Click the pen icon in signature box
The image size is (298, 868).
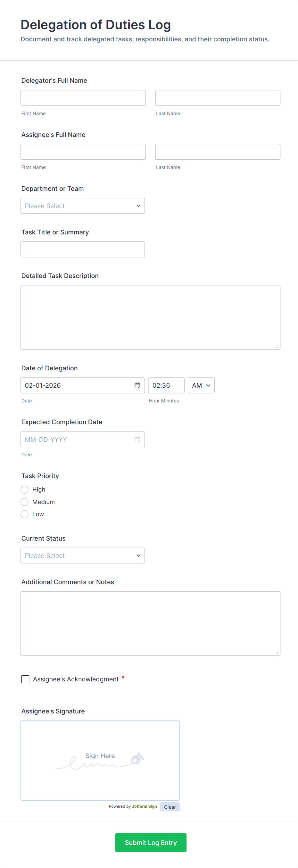137,758
